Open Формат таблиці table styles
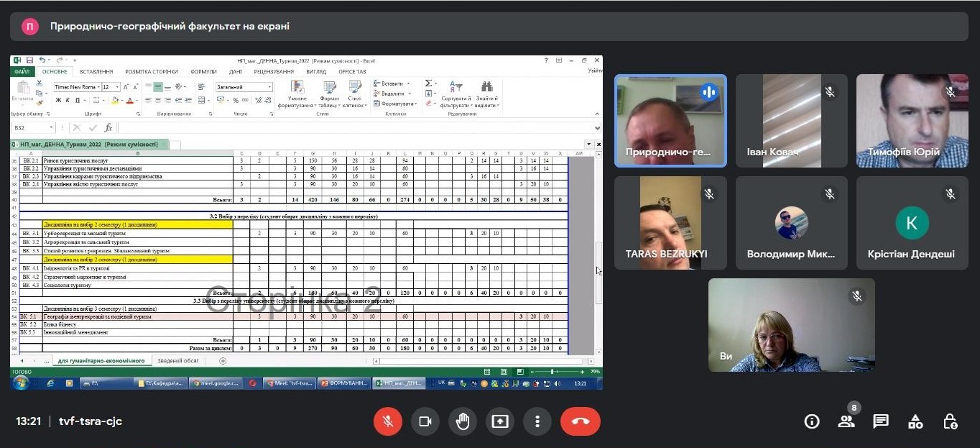This screenshot has width=980, height=448. click(330, 94)
